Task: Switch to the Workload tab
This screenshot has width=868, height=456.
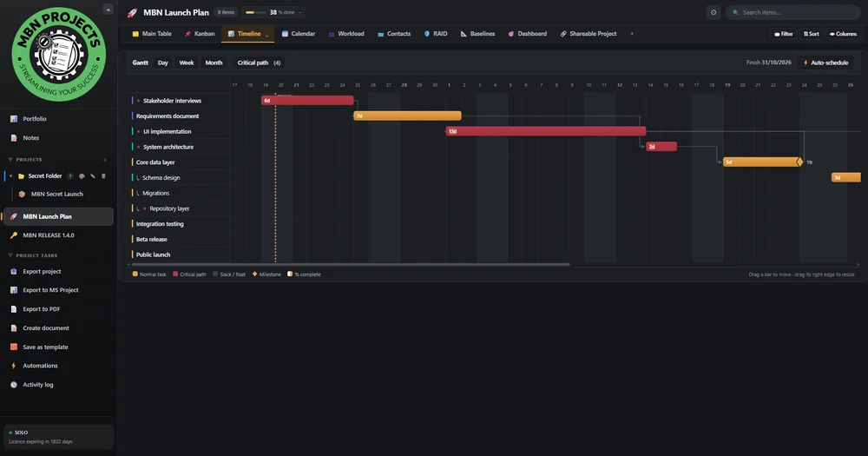Action: click(346, 34)
